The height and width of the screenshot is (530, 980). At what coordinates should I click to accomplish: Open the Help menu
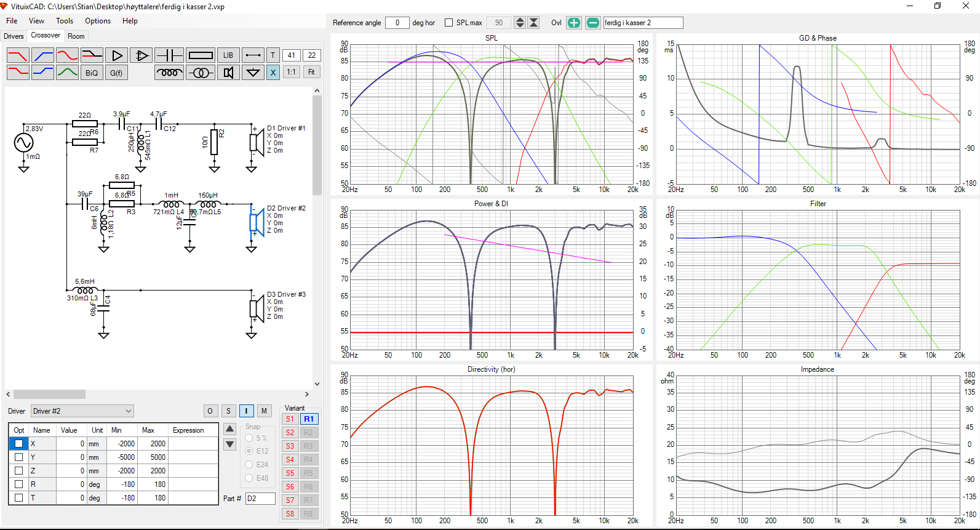[130, 21]
